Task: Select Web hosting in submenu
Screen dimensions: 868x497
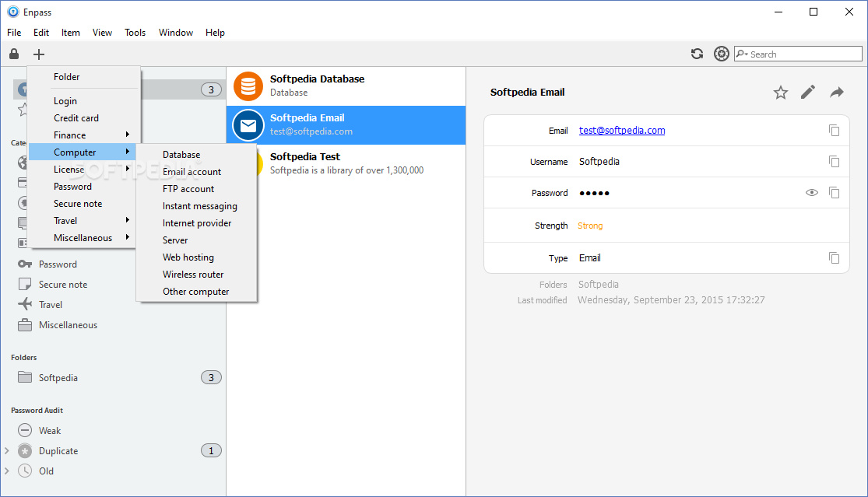Action: 196,257
